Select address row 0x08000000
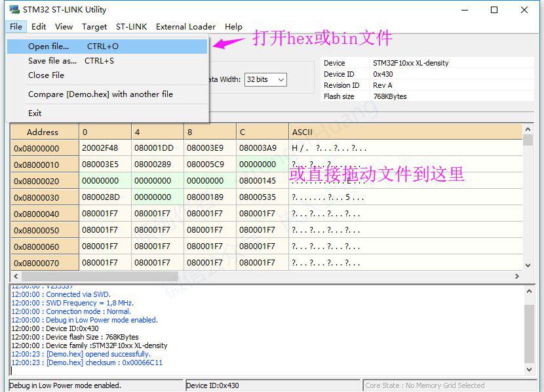The height and width of the screenshot is (392, 544). pos(45,148)
